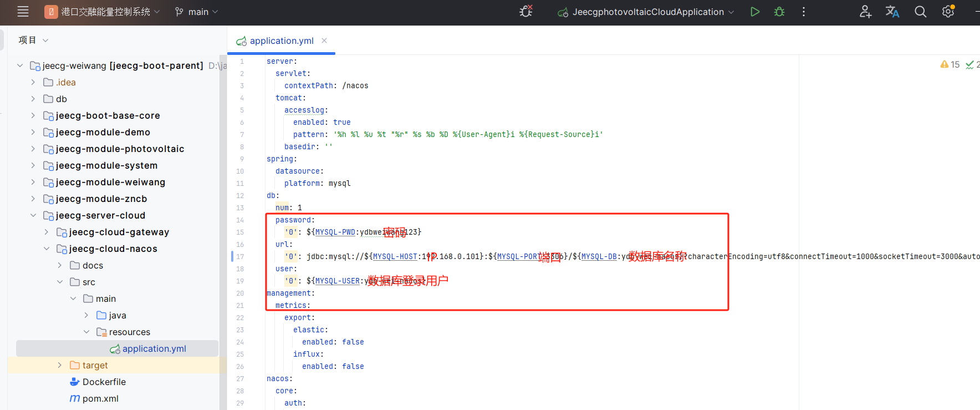
Task: Click the bug-with-x debugger icon
Action: [525, 12]
